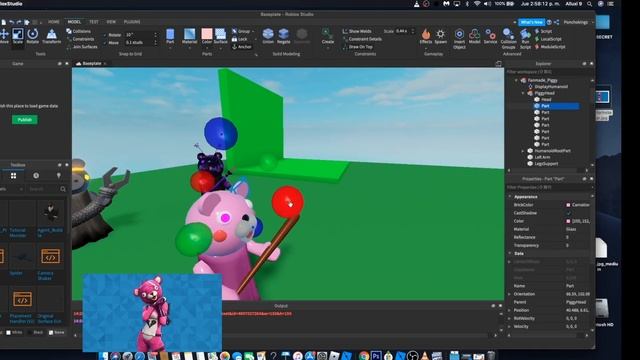
Task: Insert a new Part
Action: coord(170,36)
